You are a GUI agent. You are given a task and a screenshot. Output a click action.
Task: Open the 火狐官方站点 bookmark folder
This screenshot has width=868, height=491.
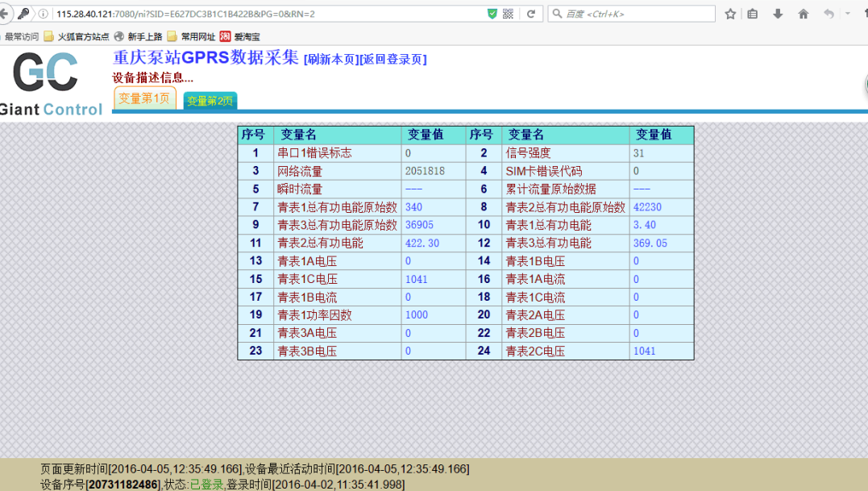click(77, 36)
